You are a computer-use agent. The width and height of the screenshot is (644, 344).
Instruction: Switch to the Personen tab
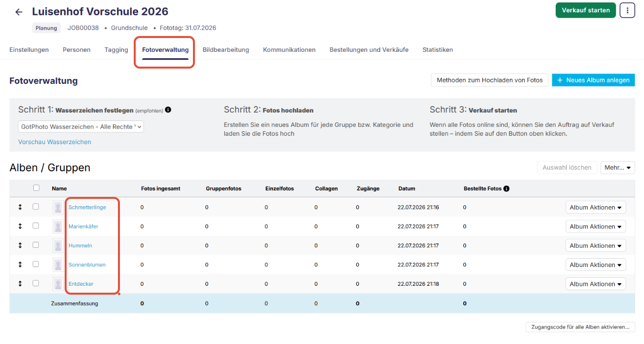[76, 50]
